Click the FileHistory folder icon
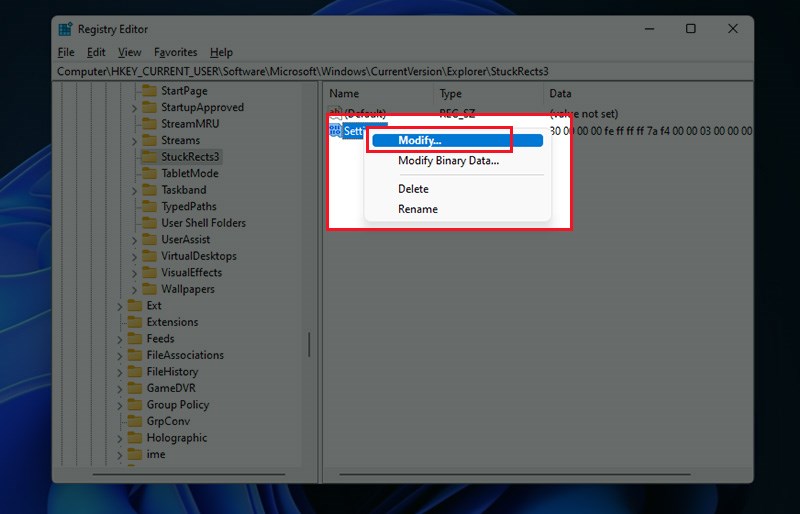This screenshot has height=514, width=800. pyautogui.click(x=135, y=372)
